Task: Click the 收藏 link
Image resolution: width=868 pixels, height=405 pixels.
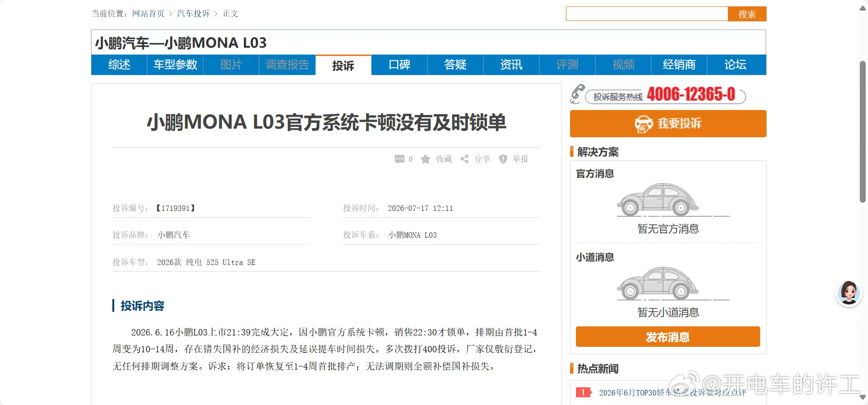Action: [x=444, y=159]
